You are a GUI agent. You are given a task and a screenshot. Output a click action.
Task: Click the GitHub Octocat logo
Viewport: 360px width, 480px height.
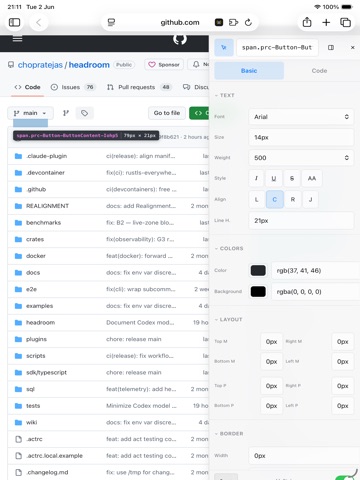(180, 39)
